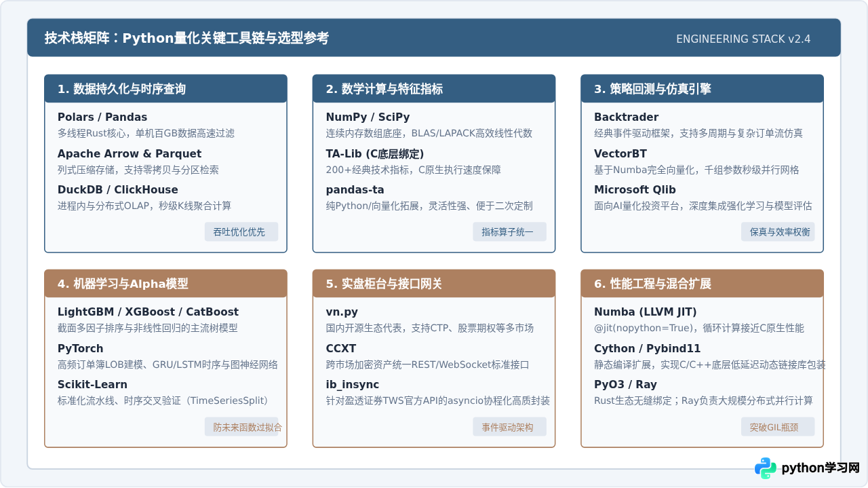The height and width of the screenshot is (488, 868).
Task: Click DuckDB / ClickHouse heading
Action: 118,190
